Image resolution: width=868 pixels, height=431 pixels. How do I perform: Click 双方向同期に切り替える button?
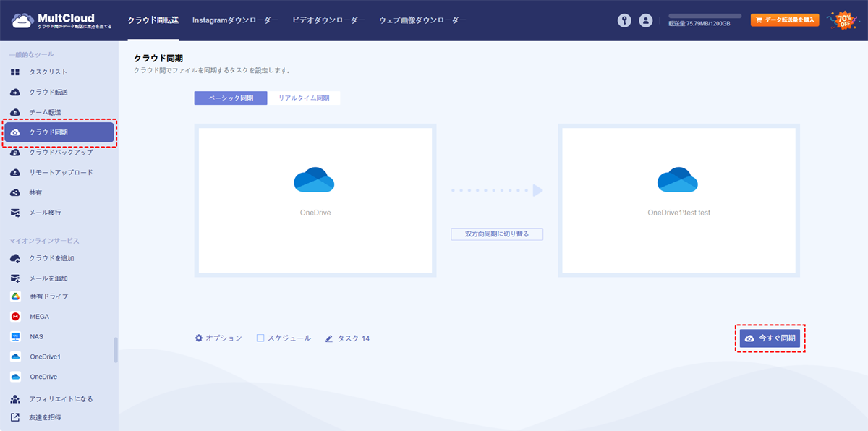(497, 234)
